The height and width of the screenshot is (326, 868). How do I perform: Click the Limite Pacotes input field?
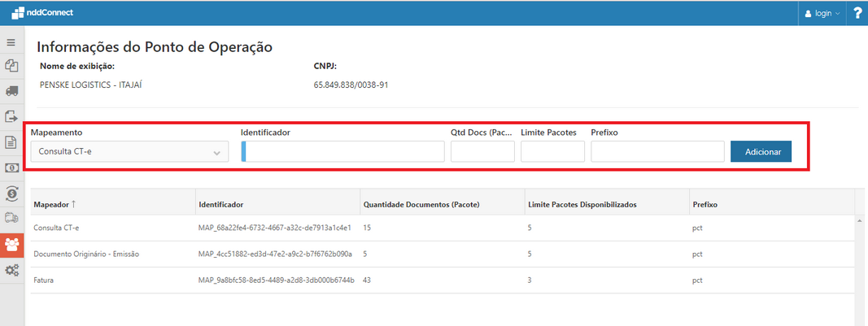[552, 151]
